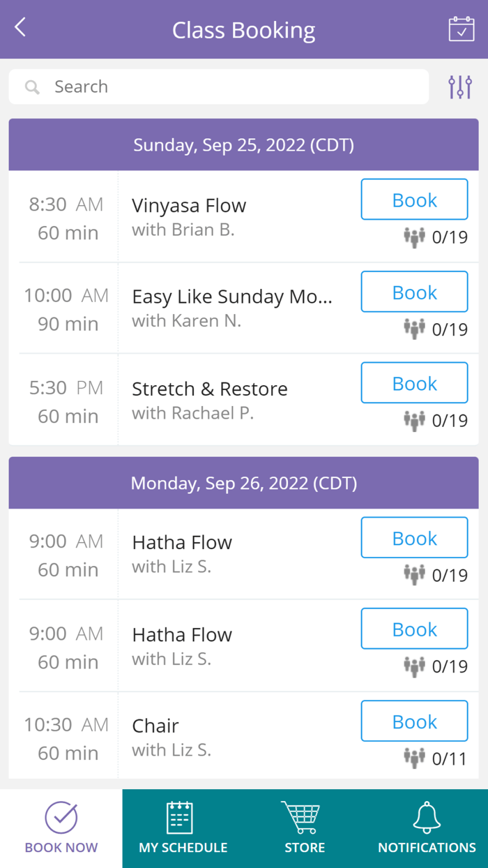The height and width of the screenshot is (868, 488).
Task: Click the magnifying glass search icon
Action: [x=32, y=87]
